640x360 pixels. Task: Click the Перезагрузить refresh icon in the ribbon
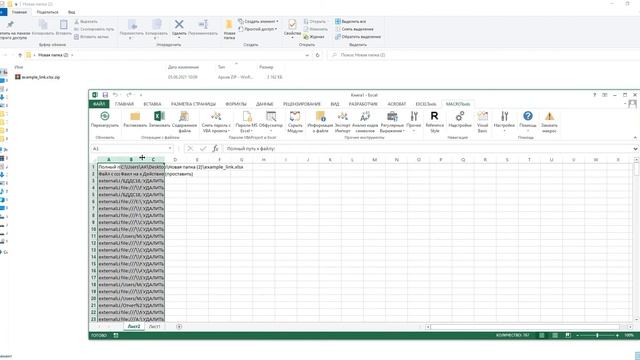coord(105,116)
